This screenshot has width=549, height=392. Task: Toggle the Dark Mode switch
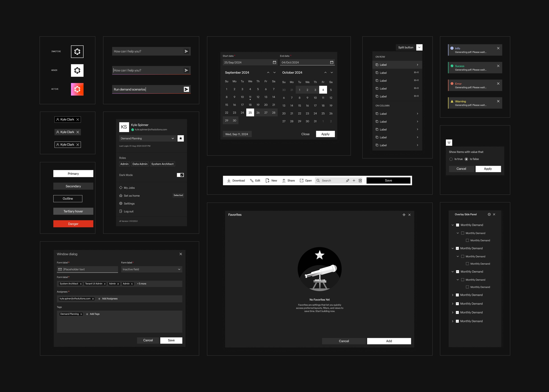(180, 175)
